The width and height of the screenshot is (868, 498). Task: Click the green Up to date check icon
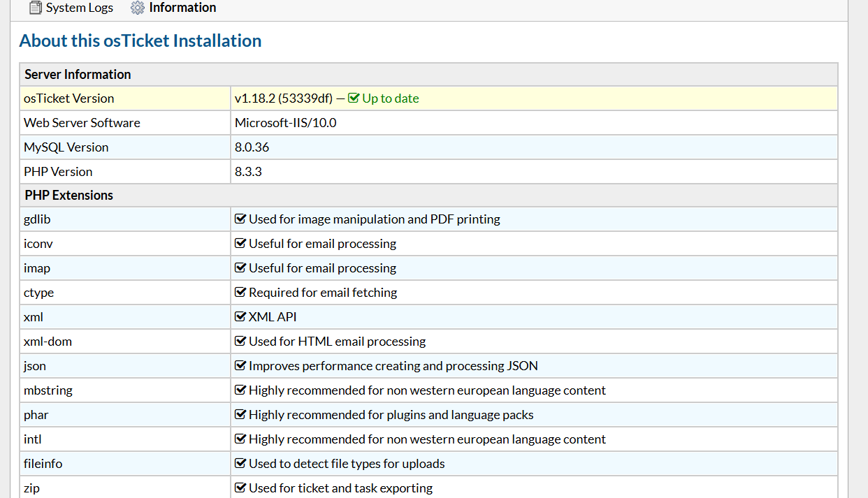(x=354, y=98)
